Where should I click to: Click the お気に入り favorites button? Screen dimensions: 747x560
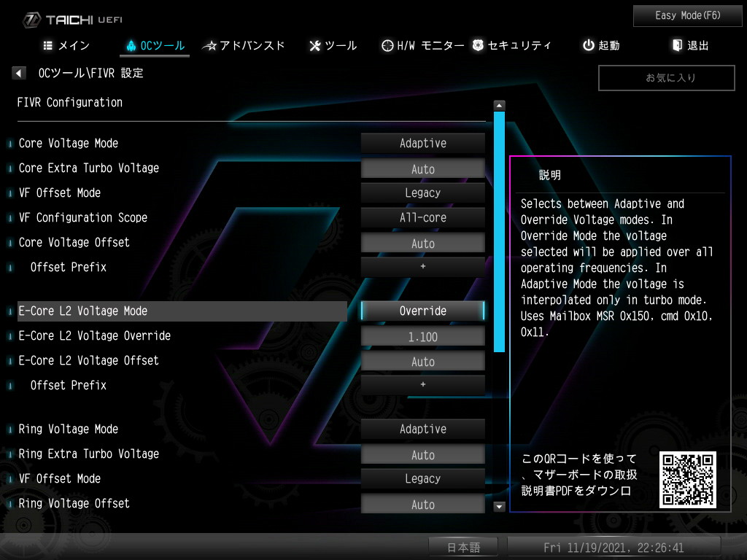click(666, 78)
